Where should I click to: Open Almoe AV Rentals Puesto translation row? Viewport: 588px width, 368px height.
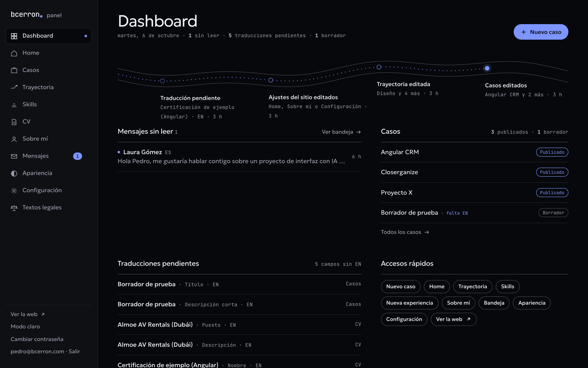(x=239, y=325)
